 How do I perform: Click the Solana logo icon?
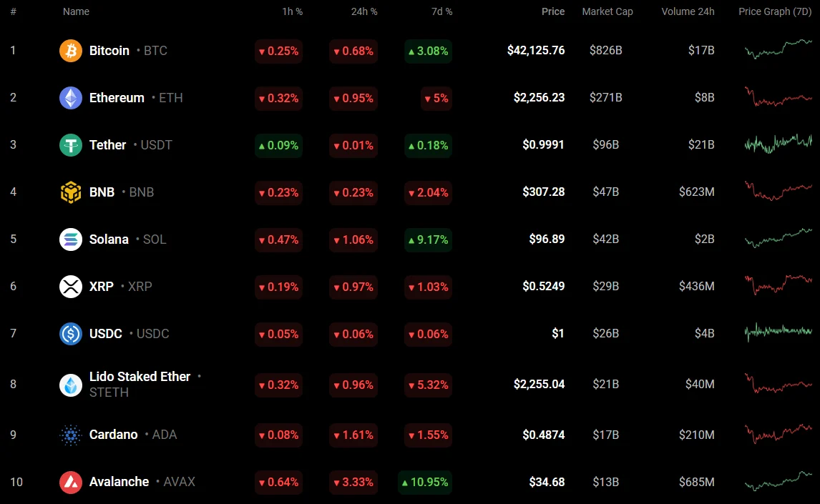(71, 239)
